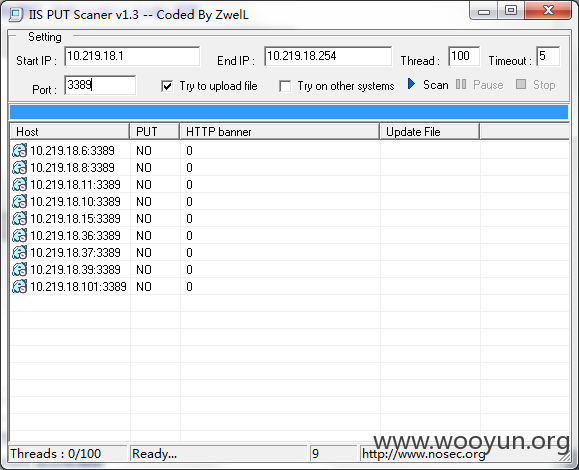Click the Ready... status panel

pos(219,453)
